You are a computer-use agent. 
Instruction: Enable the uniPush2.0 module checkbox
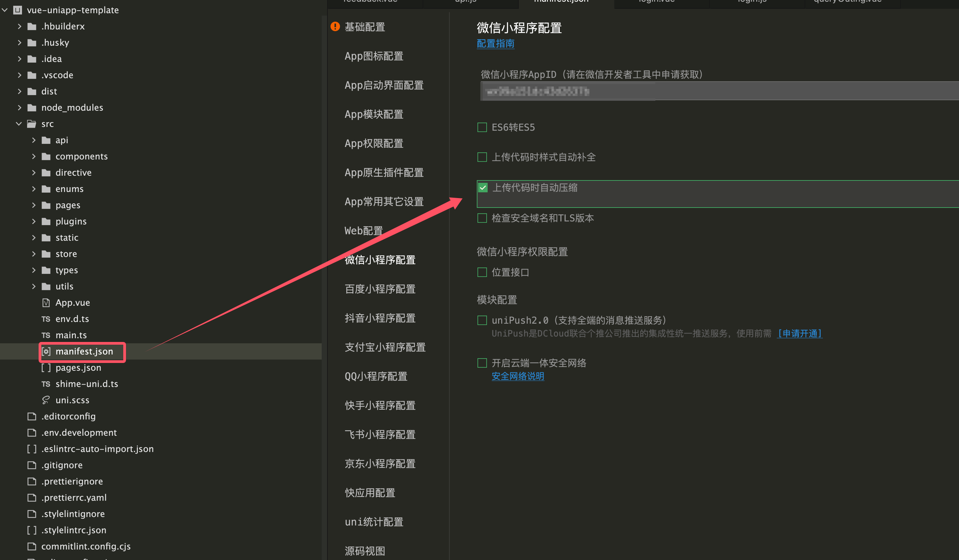point(482,321)
